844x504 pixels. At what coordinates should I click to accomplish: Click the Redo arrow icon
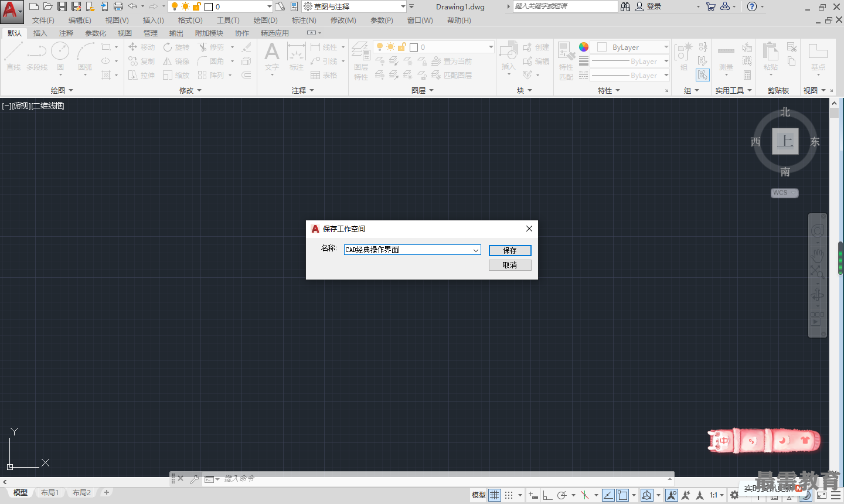pyautogui.click(x=154, y=6)
